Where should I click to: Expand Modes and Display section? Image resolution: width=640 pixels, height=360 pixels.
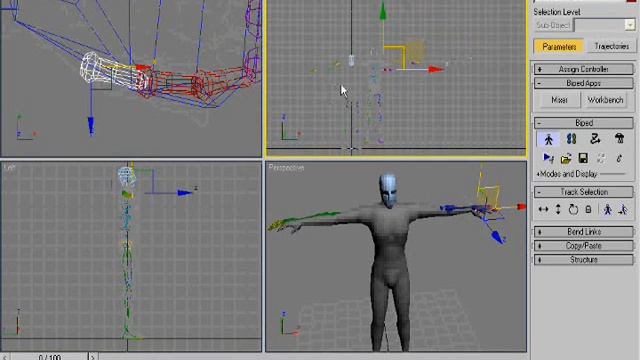pos(567,174)
